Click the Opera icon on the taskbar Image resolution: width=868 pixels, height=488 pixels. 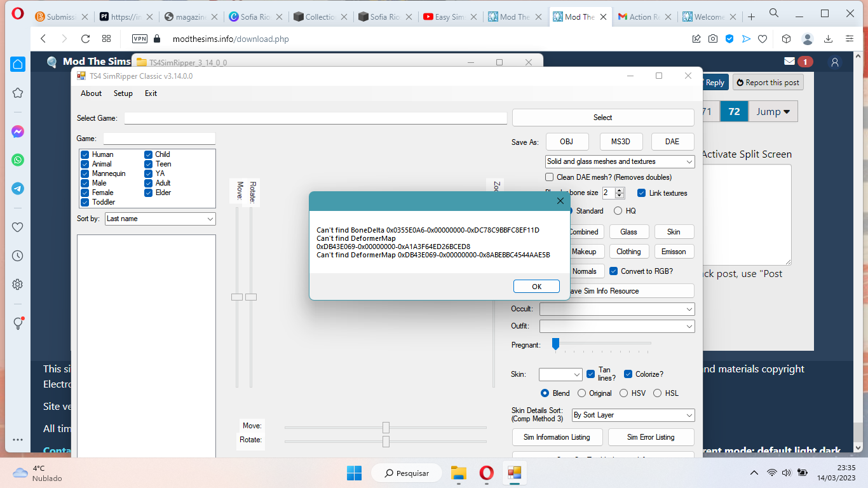pos(486,473)
